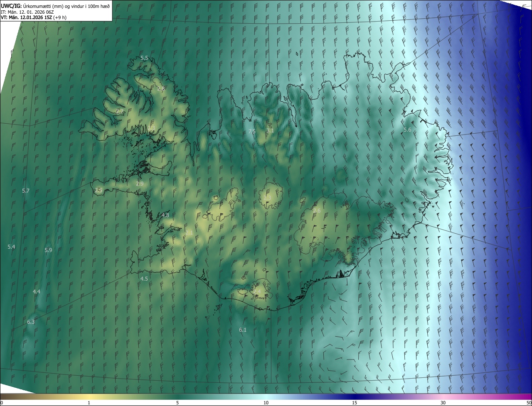Viewport: 532px width, 406px height.
Task: Click the 6.1 value south of Iceland
Action: coord(243,330)
